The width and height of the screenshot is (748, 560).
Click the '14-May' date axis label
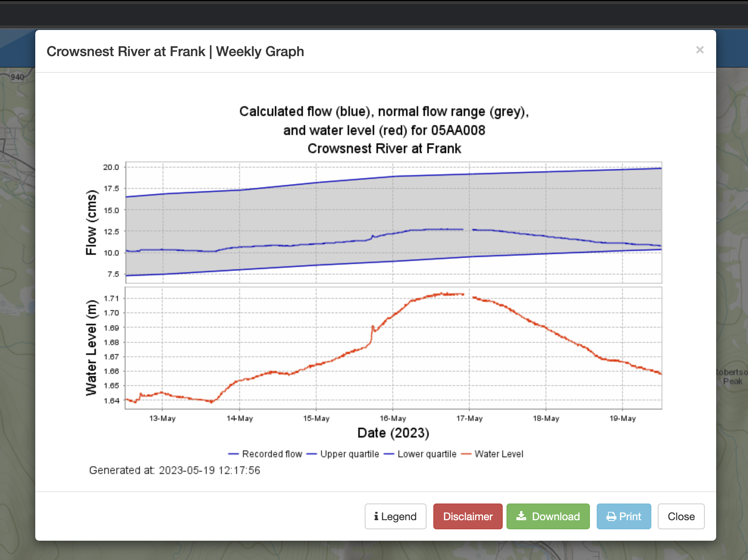coord(240,418)
